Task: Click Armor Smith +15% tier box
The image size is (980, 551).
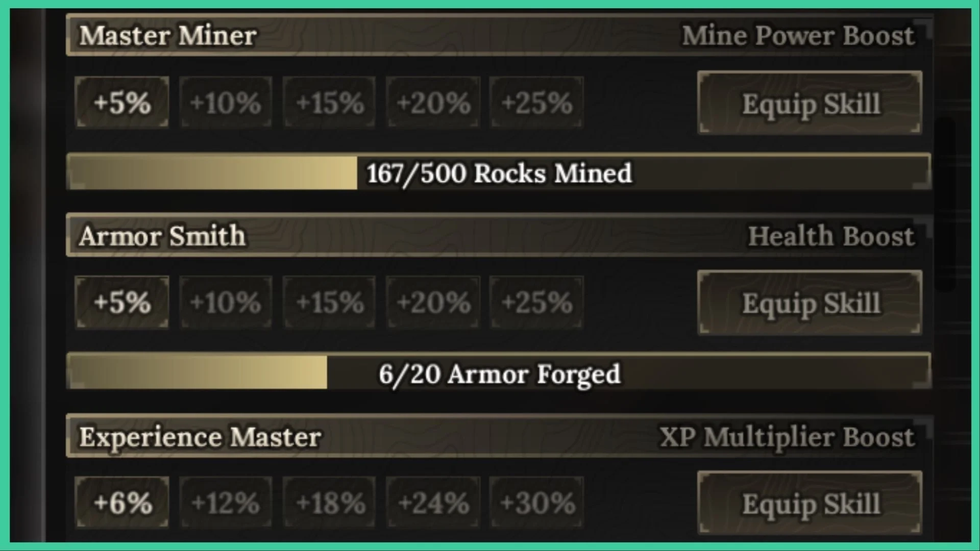Action: tap(329, 302)
